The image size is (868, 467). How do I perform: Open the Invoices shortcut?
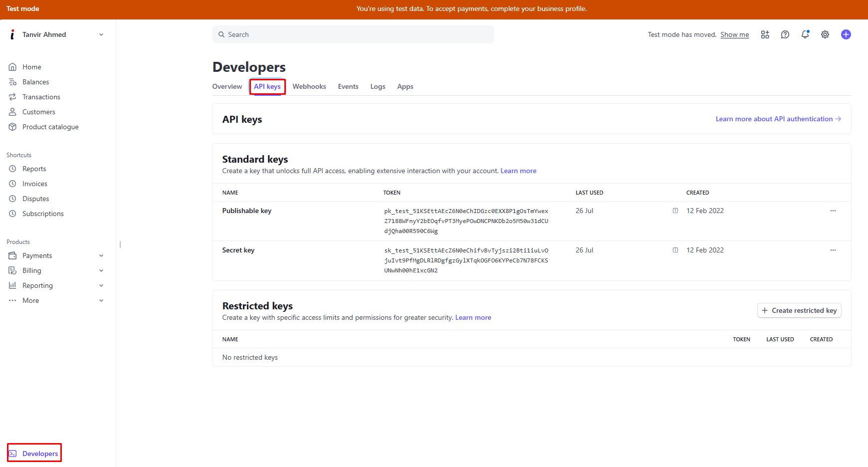pos(35,184)
